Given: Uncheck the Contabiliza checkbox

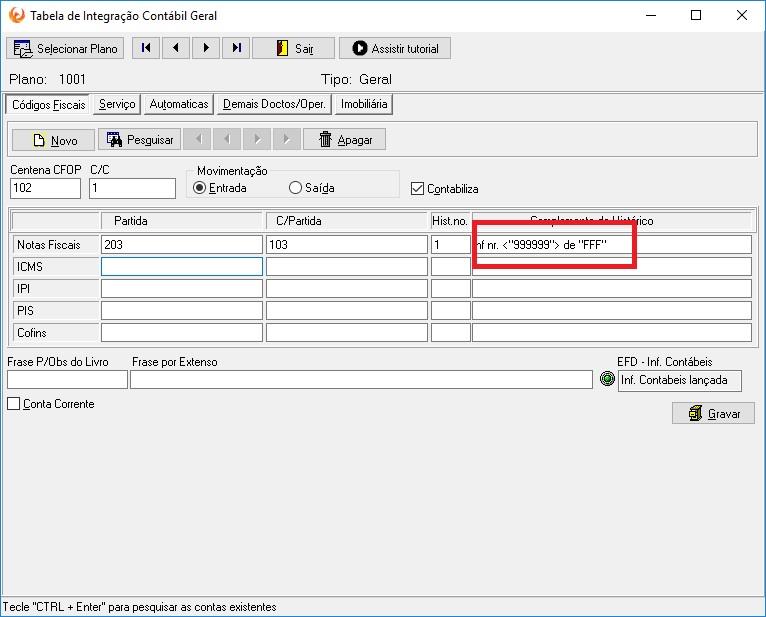Looking at the screenshot, I should [418, 188].
